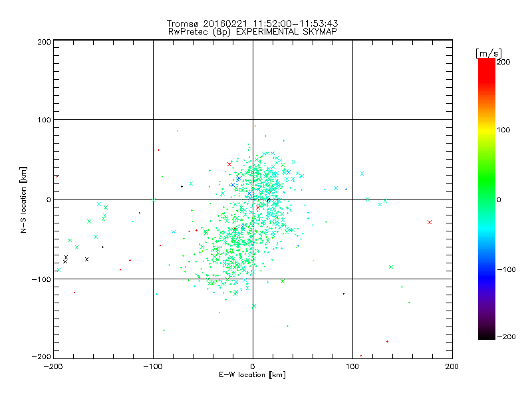Click the "N-S location [km]" axis label
Screen dimensions: 532x399
[23, 200]
